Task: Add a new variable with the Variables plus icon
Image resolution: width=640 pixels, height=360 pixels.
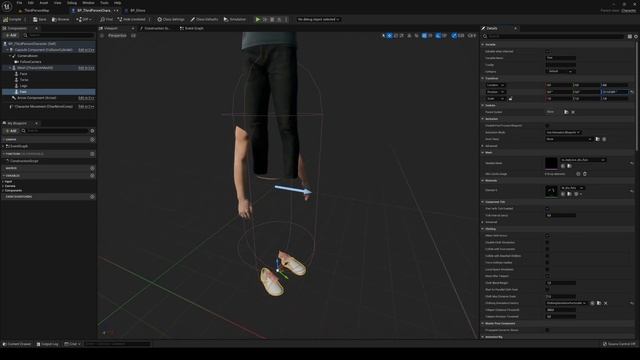Action: 92,176
